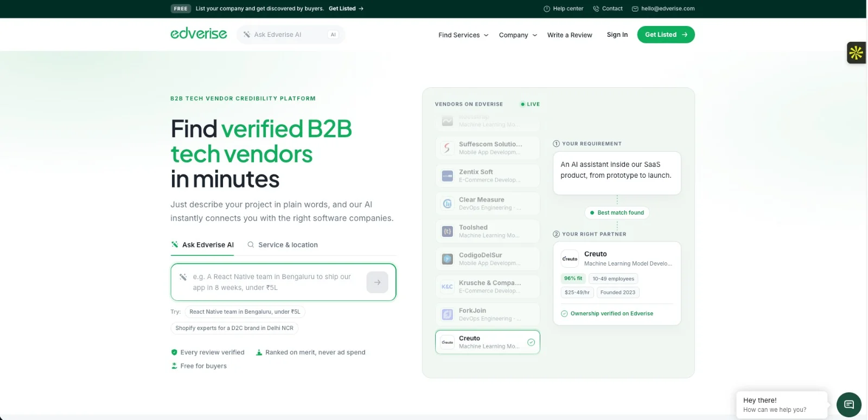Expand the Company dropdown menu
The image size is (868, 420).
pyautogui.click(x=518, y=35)
